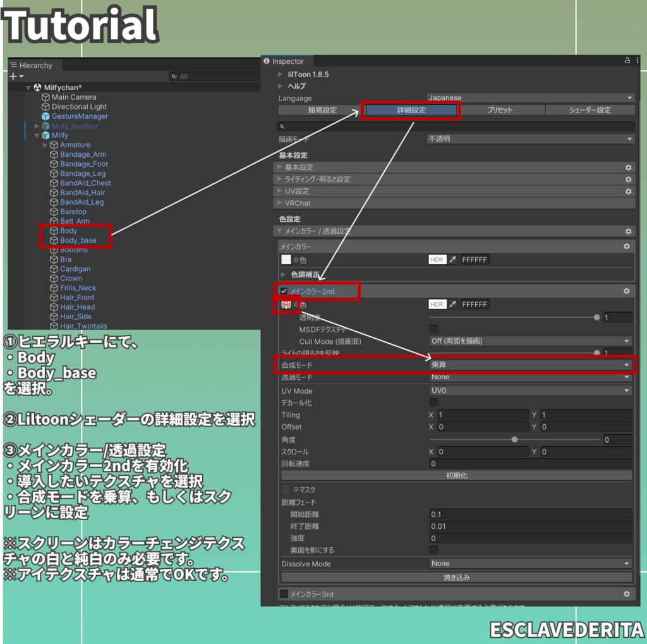Viewport: 647px width, 644px height.
Task: Click the gear icon for UV設定
Action: [x=628, y=191]
